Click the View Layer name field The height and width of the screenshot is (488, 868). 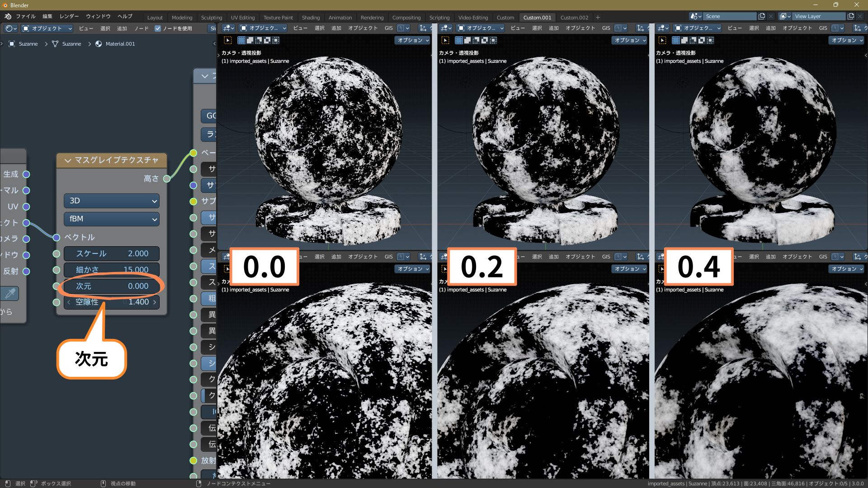pyautogui.click(x=819, y=16)
